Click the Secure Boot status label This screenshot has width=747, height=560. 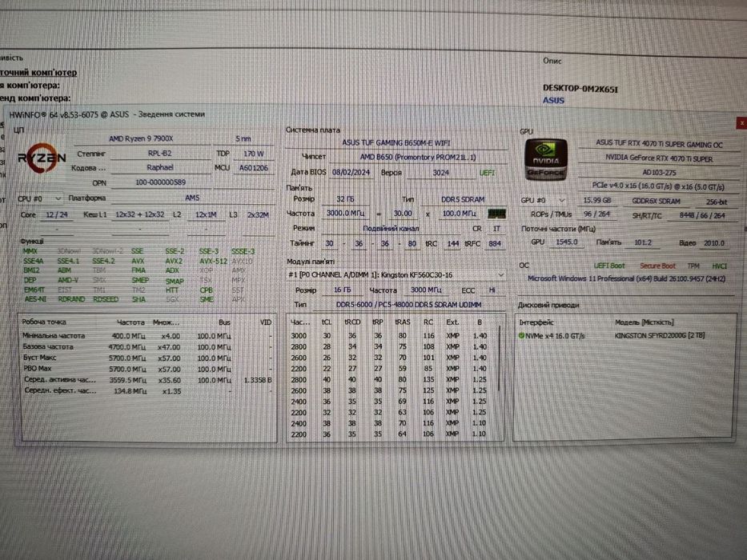[657, 266]
